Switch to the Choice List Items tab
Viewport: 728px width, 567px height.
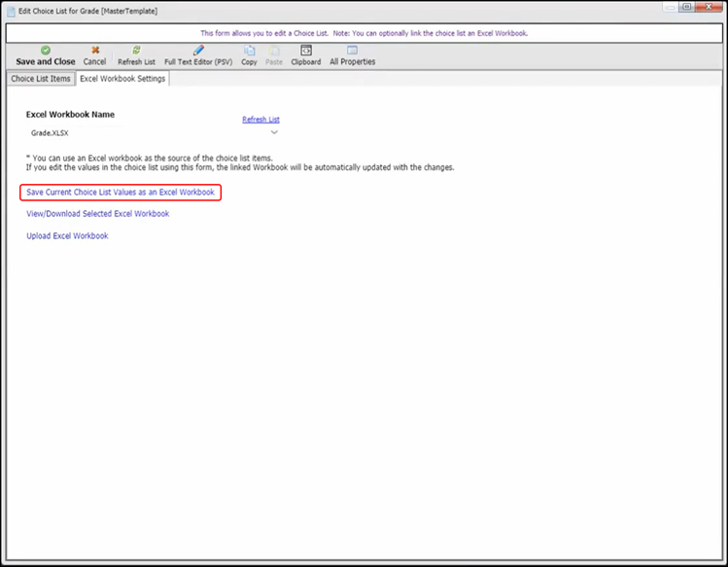(41, 79)
